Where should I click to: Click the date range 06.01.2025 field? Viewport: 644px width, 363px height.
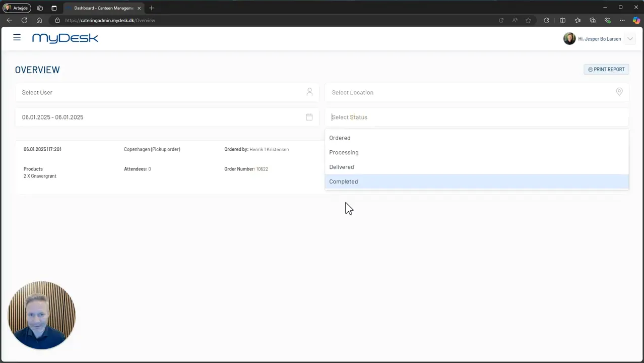tap(167, 117)
